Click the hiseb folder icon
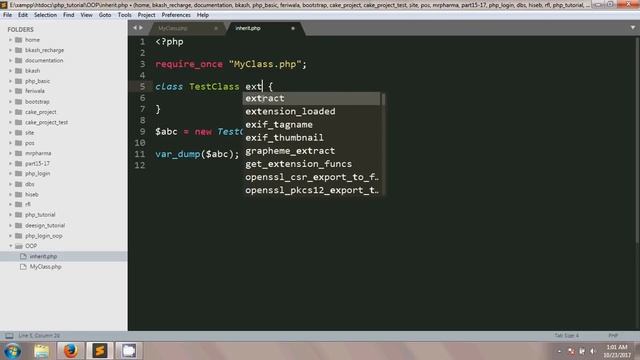640x360 pixels. 18,195
